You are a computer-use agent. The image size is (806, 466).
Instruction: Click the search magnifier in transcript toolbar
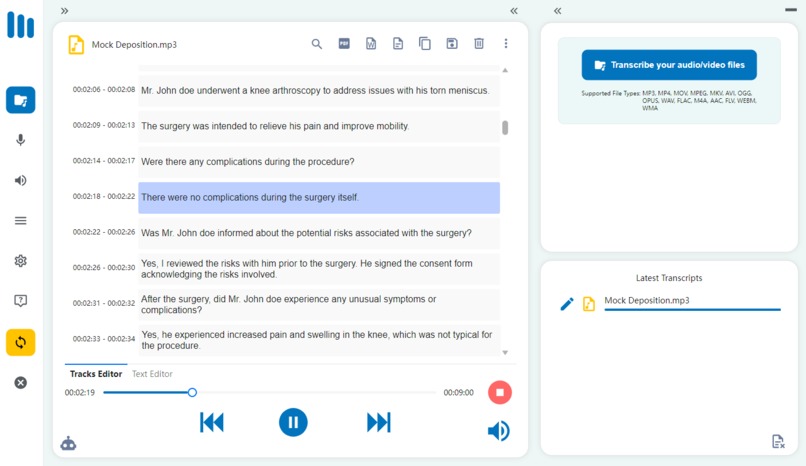pyautogui.click(x=317, y=44)
